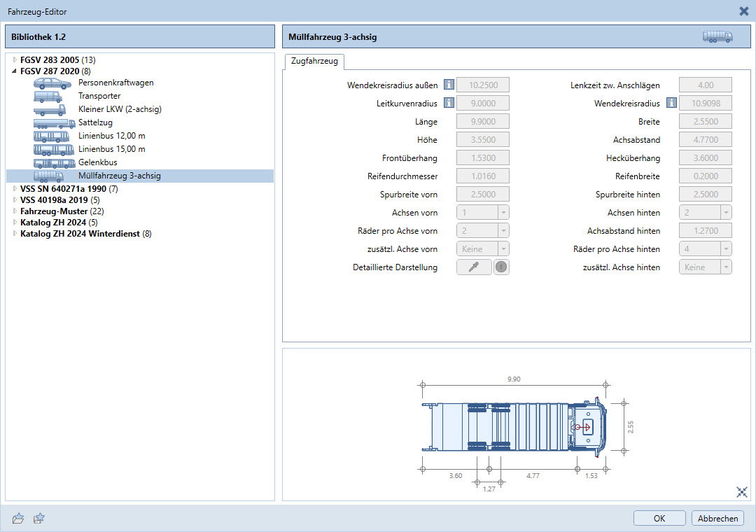Click the eyedropper button for Detaillierte Darstellung
Viewport: 756px width, 532px height.
pos(474,267)
